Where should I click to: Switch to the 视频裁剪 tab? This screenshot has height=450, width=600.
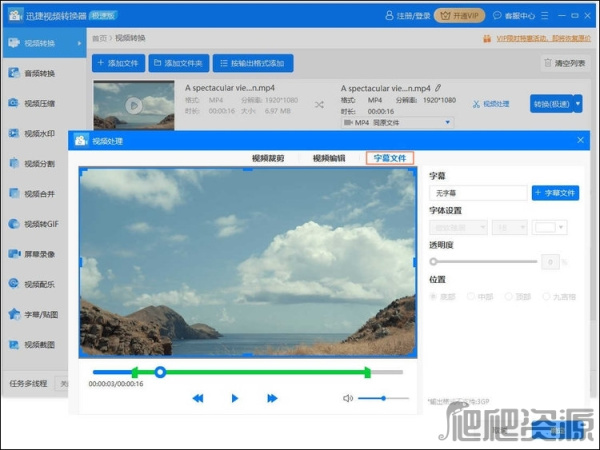pos(268,158)
